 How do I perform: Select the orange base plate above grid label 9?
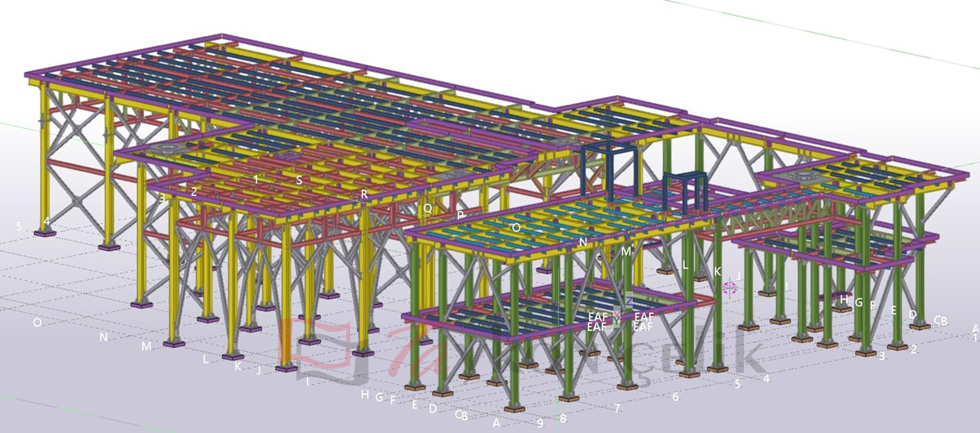pyautogui.click(x=513, y=408)
